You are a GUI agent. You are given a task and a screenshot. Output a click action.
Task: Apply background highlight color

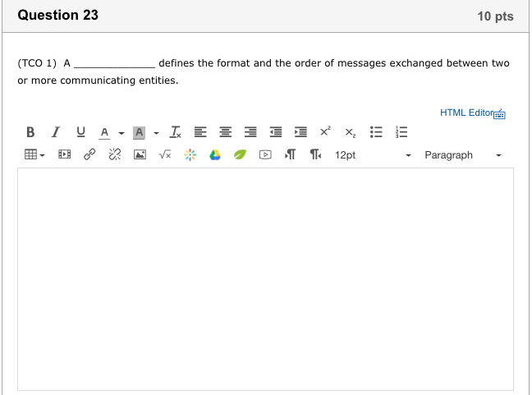139,132
